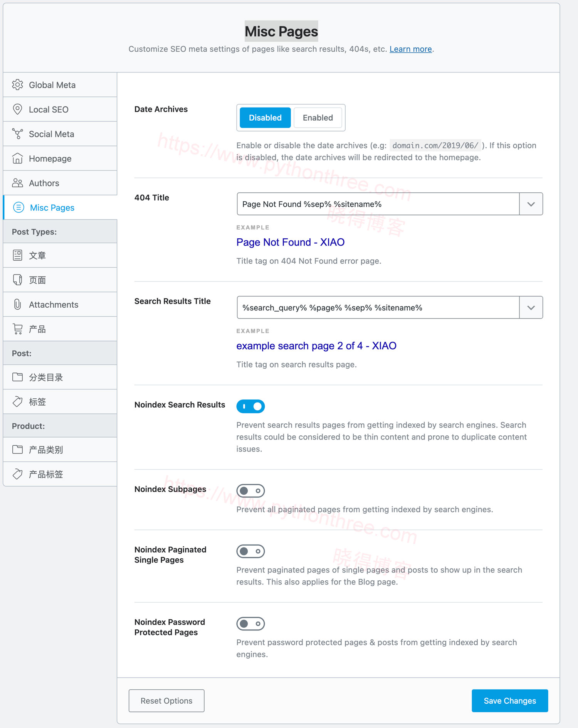This screenshot has height=728, width=578.
Task: Click into the 404 Title text field
Action: pyautogui.click(x=378, y=204)
